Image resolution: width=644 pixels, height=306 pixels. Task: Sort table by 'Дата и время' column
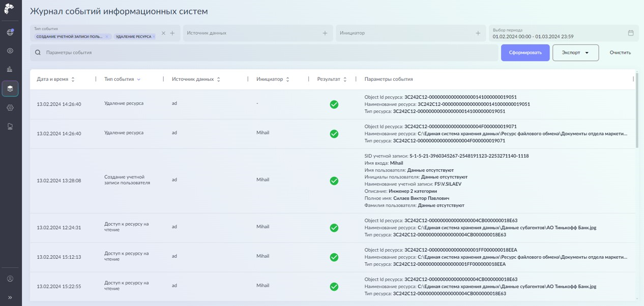(x=73, y=79)
